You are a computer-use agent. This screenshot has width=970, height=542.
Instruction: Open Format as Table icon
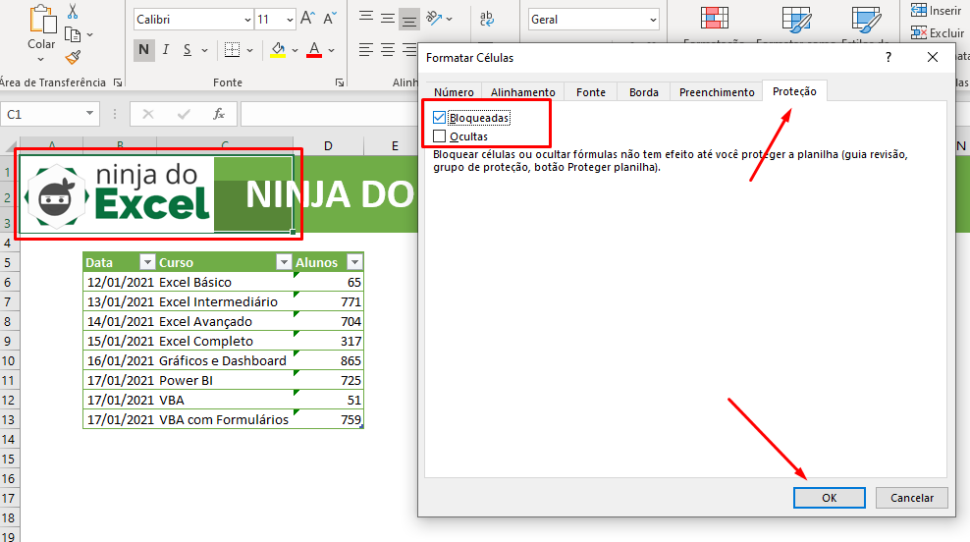point(796,19)
